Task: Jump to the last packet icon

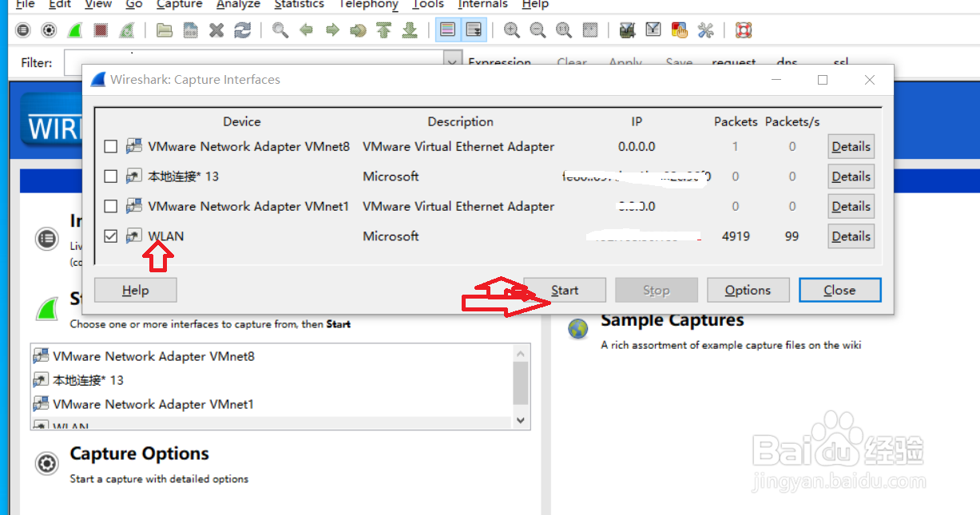Action: tap(410, 30)
